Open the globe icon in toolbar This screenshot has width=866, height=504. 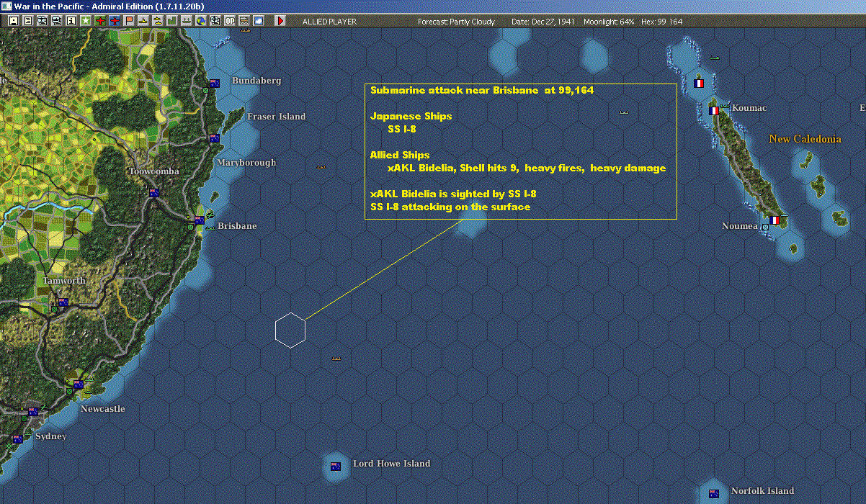201,21
